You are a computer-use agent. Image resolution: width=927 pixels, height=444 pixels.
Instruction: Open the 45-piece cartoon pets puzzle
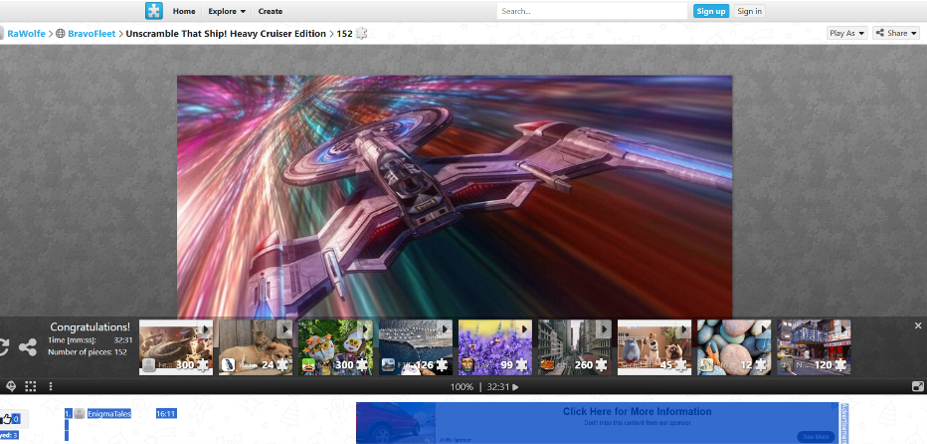pos(654,347)
